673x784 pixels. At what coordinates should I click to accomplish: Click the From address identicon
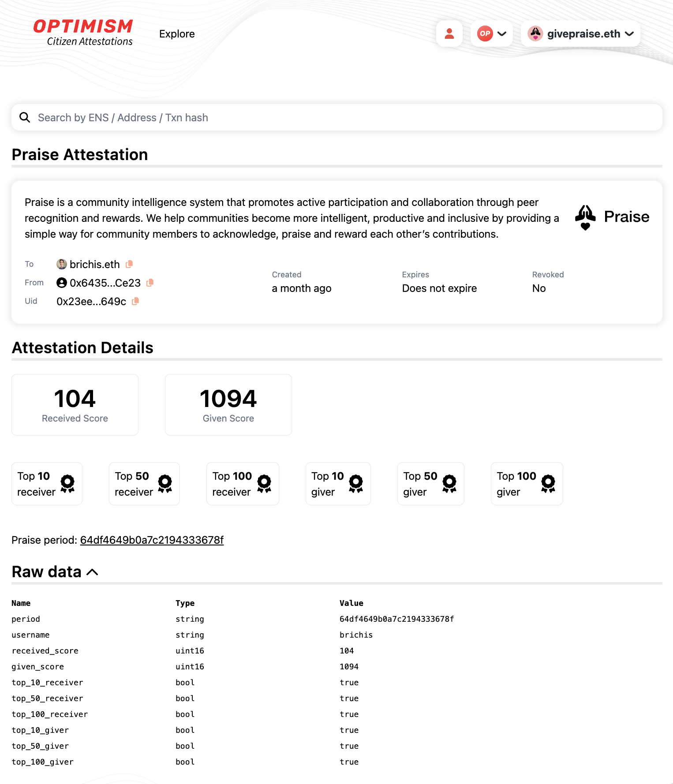(62, 283)
